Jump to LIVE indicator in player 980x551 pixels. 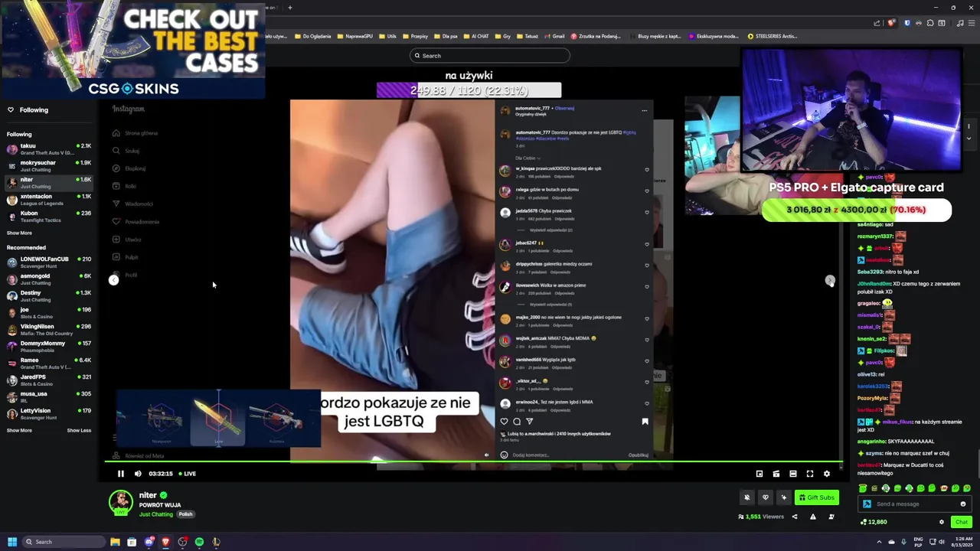click(x=188, y=474)
